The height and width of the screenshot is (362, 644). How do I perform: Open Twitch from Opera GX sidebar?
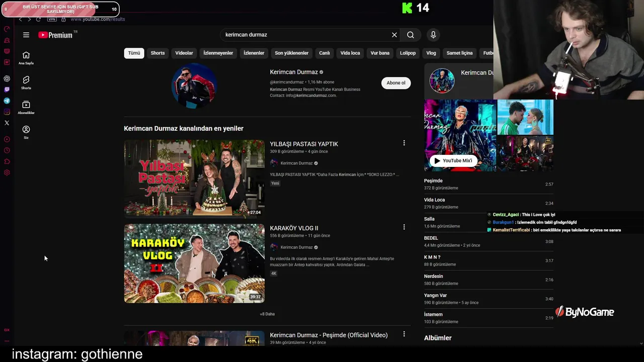pyautogui.click(x=7, y=89)
